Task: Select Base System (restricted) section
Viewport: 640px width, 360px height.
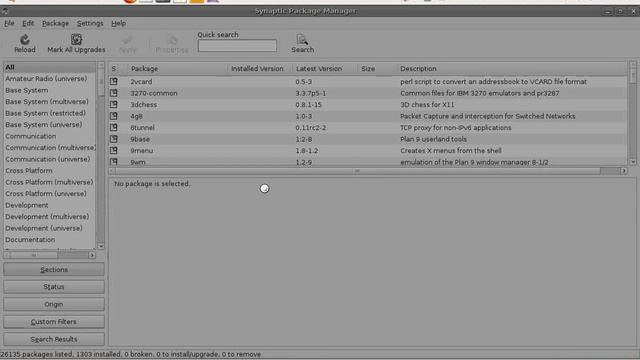Action: click(50, 113)
